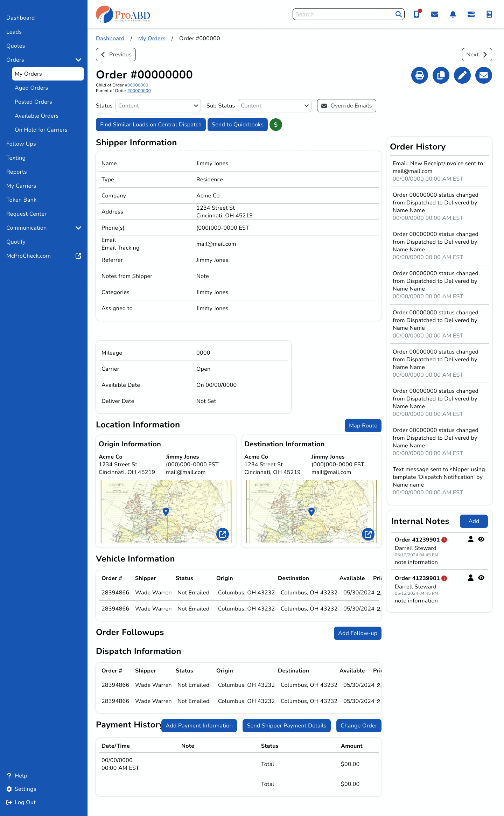
Task: Open origin map in new window icon
Action: pyautogui.click(x=223, y=534)
